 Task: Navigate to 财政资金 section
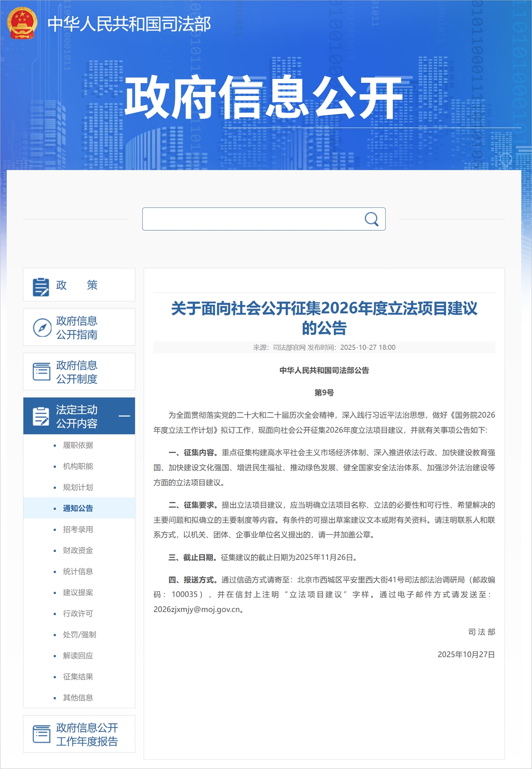(78, 550)
